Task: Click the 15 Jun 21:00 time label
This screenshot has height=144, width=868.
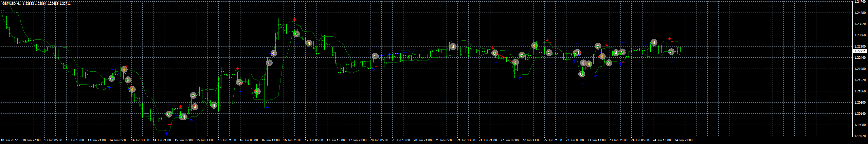Action: [227, 140]
